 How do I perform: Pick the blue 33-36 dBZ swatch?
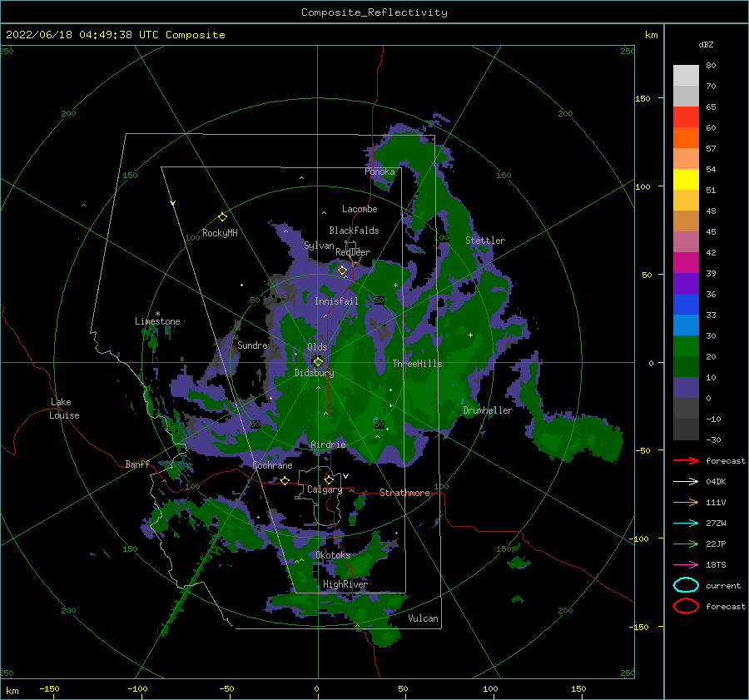(x=686, y=305)
